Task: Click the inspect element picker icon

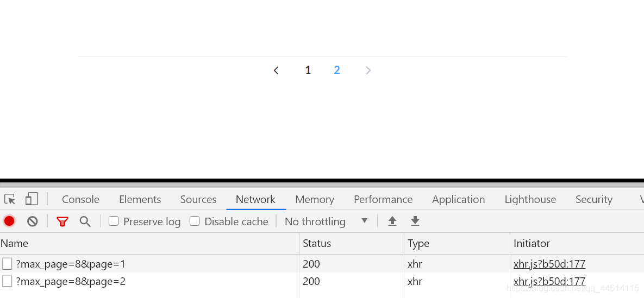Action: (x=9, y=199)
